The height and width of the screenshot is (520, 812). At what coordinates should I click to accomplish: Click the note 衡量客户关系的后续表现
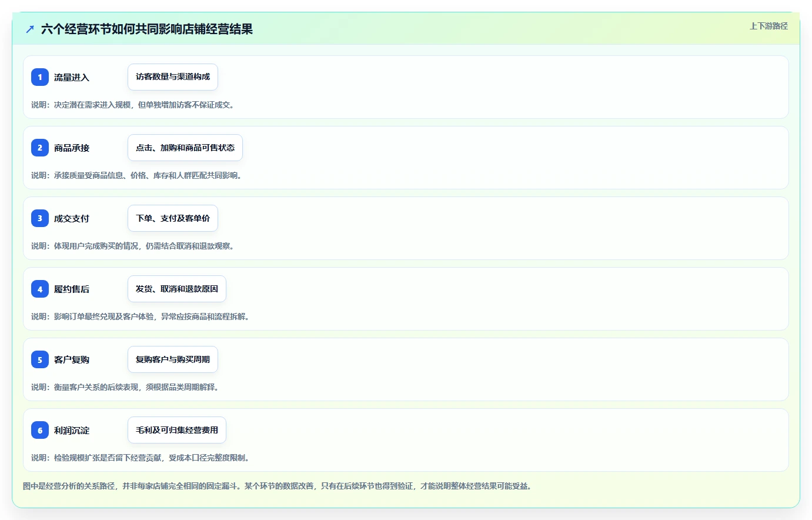click(96, 387)
